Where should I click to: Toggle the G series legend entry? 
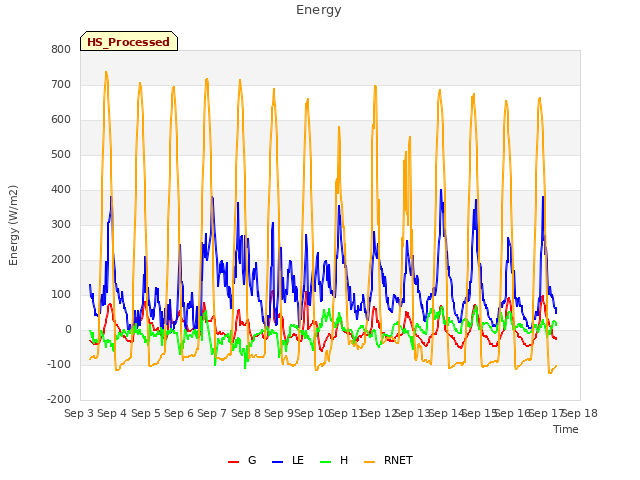242,461
